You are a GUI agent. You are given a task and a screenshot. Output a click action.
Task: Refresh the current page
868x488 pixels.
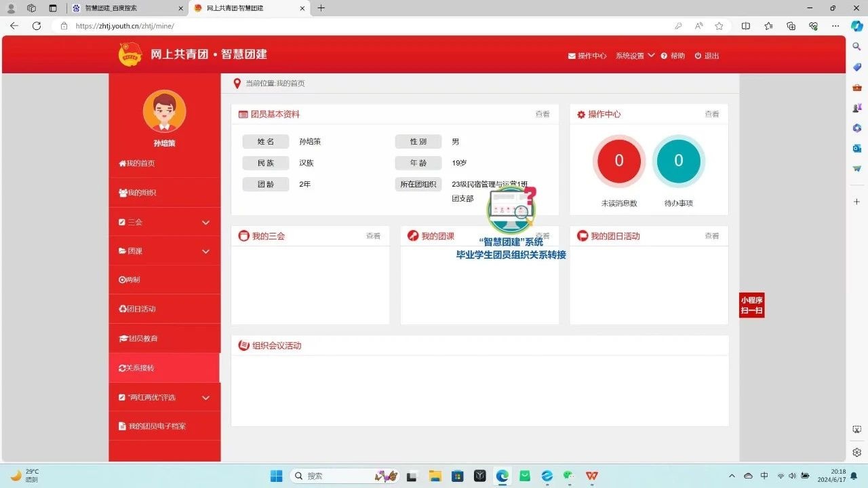click(x=37, y=26)
